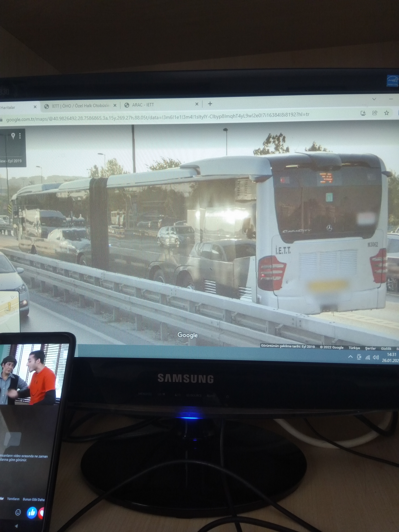Click the install/download icon in address bar
Image resolution: width=399 pixels, height=532 pixels.
click(363, 113)
